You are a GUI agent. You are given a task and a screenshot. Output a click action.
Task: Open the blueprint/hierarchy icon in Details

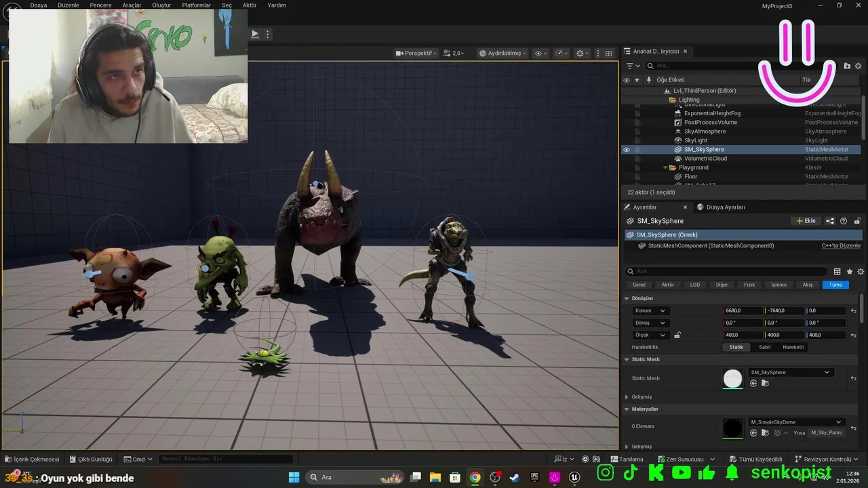pyautogui.click(x=831, y=221)
